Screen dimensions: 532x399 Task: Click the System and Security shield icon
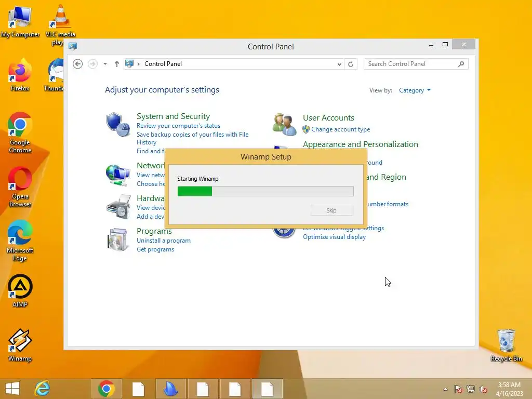pyautogui.click(x=117, y=124)
